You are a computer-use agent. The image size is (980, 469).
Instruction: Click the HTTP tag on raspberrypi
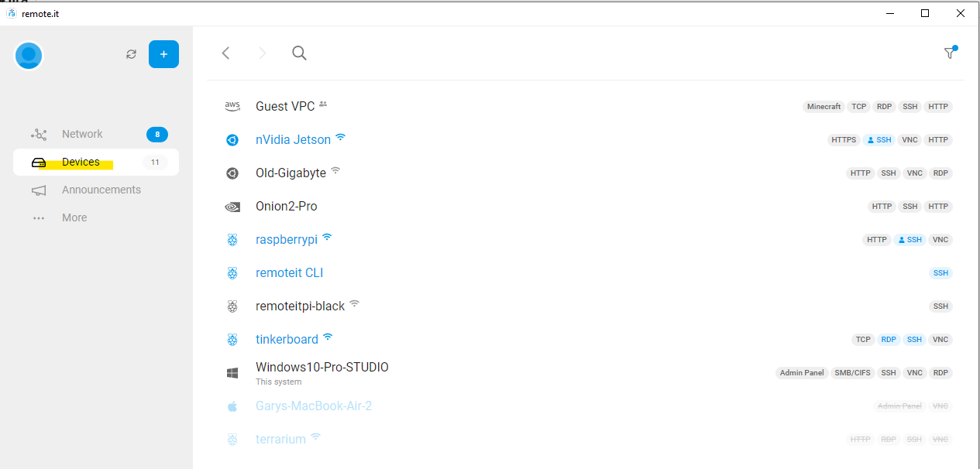pos(877,240)
